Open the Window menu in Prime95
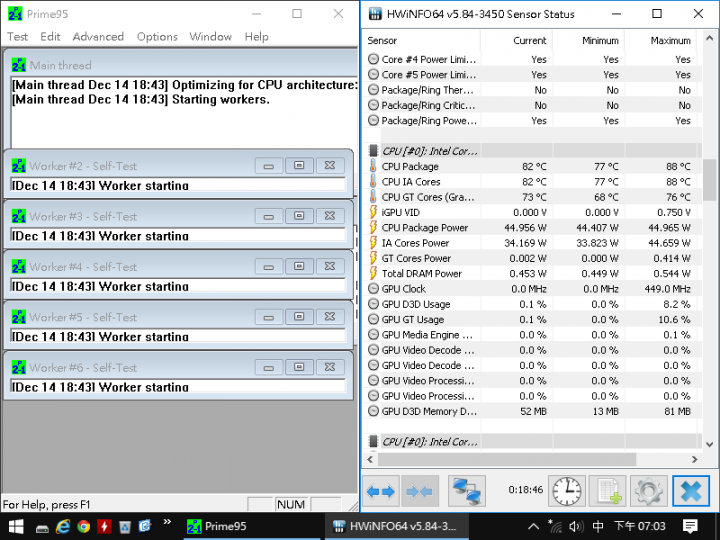This screenshot has height=540, width=720. click(210, 37)
